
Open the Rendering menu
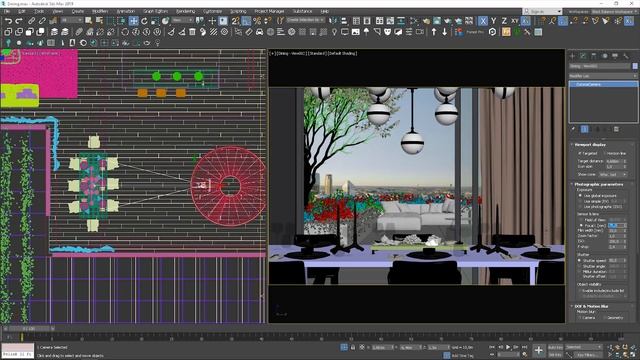tap(185, 11)
